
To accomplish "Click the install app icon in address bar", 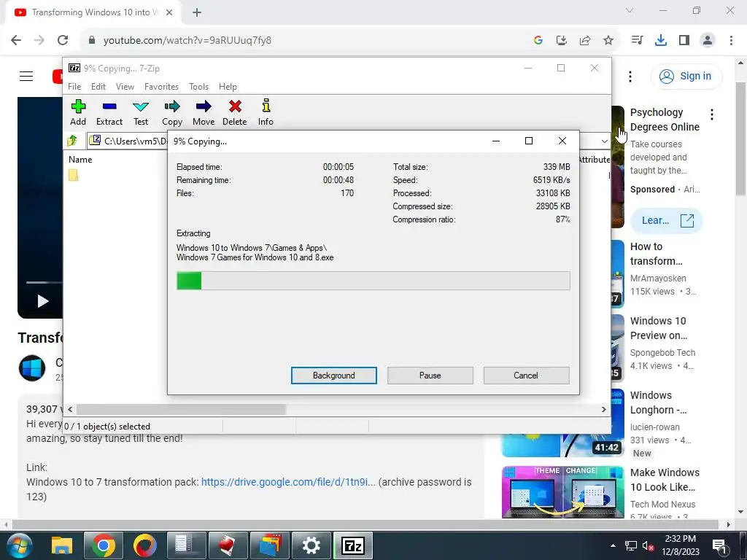I will (x=562, y=41).
